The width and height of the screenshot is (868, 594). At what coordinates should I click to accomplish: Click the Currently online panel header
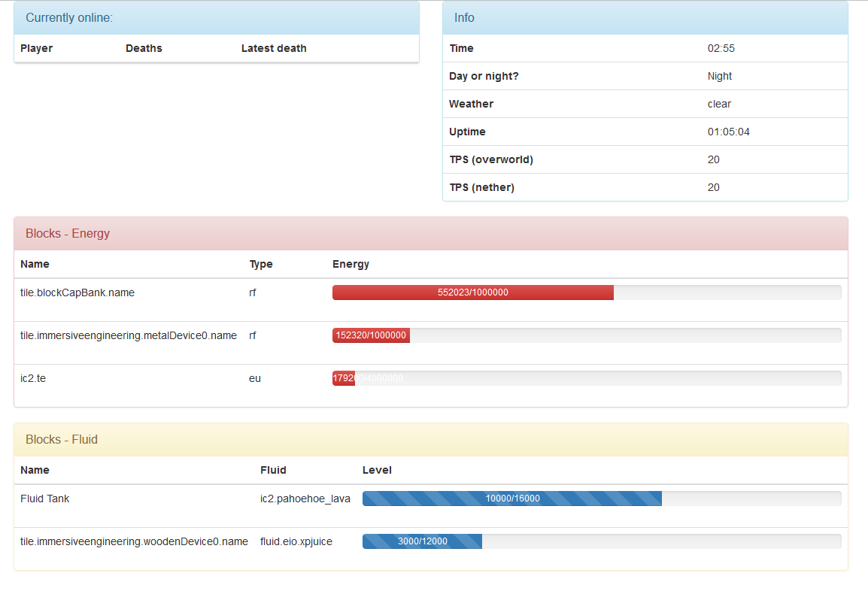(x=216, y=18)
